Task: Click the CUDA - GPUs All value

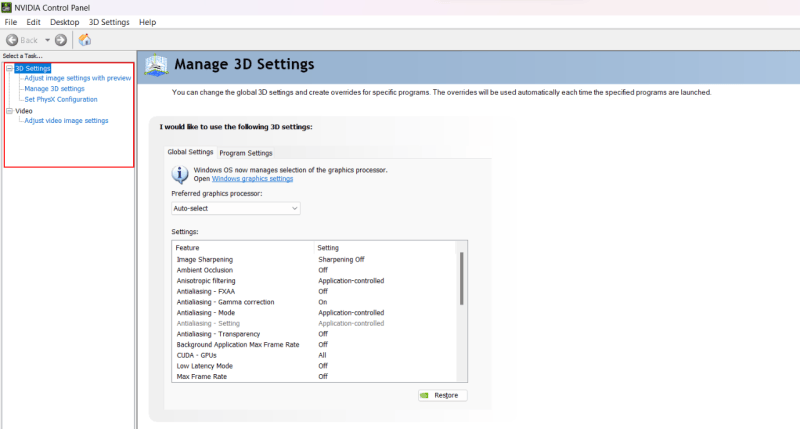Action: [322, 356]
